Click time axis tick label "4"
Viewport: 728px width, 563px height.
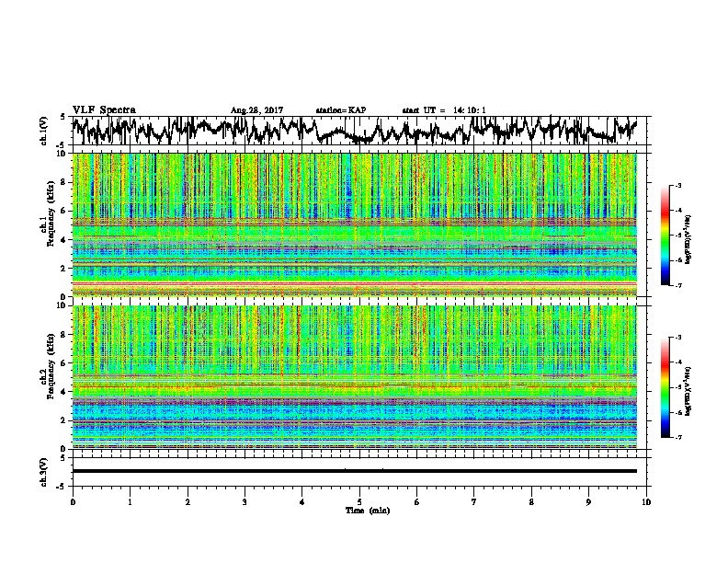pyautogui.click(x=302, y=502)
